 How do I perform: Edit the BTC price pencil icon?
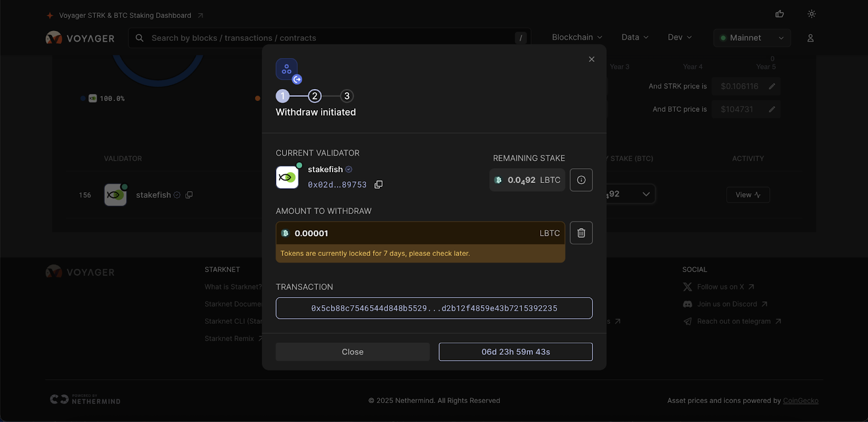pos(772,109)
